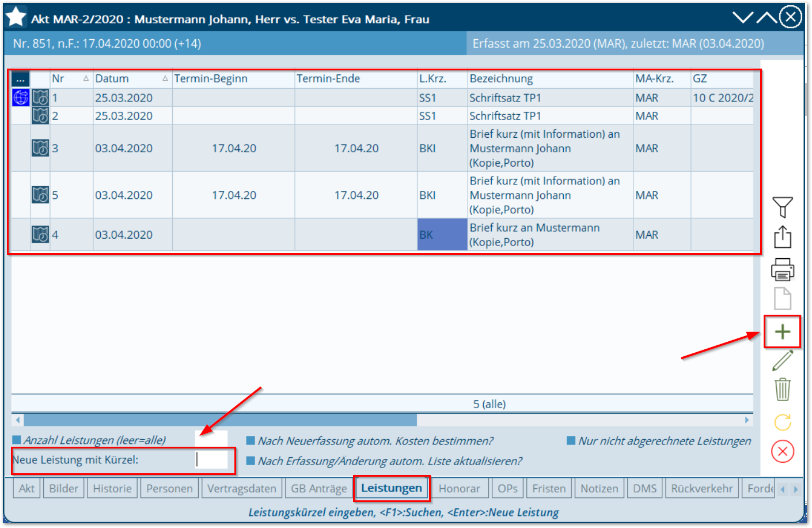Toggle 'Nach Neuerfassung autom. Kosten bestimmen?' checkbox
This screenshot has height=528, width=812.
tap(251, 440)
